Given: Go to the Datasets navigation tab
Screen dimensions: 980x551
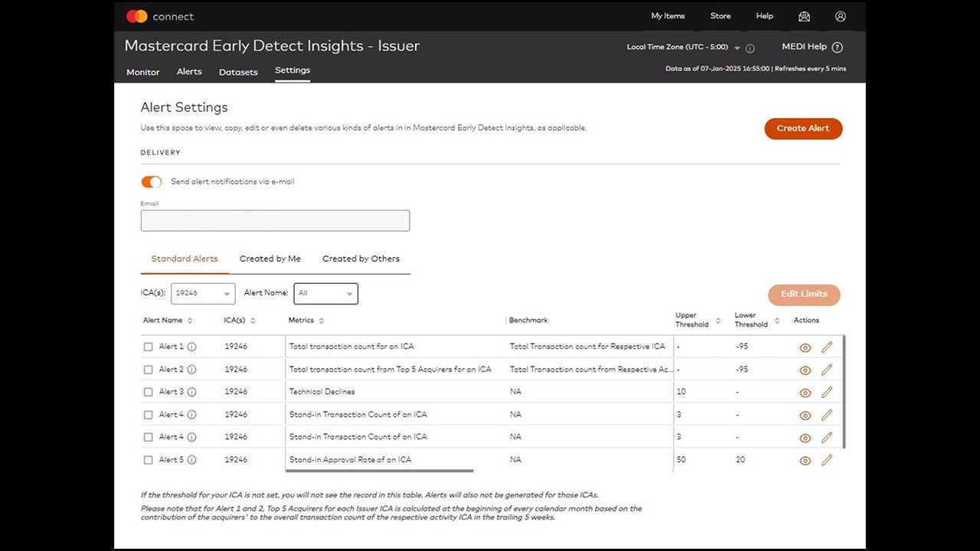Looking at the screenshot, I should tap(238, 72).
